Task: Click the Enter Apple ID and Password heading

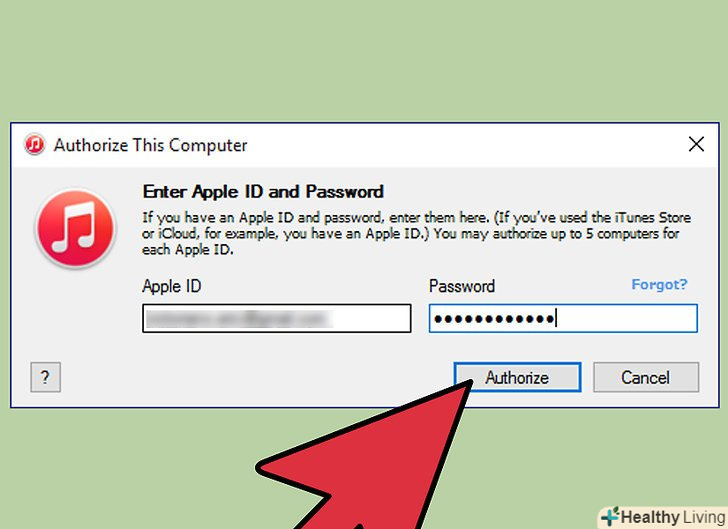Action: pos(263,191)
